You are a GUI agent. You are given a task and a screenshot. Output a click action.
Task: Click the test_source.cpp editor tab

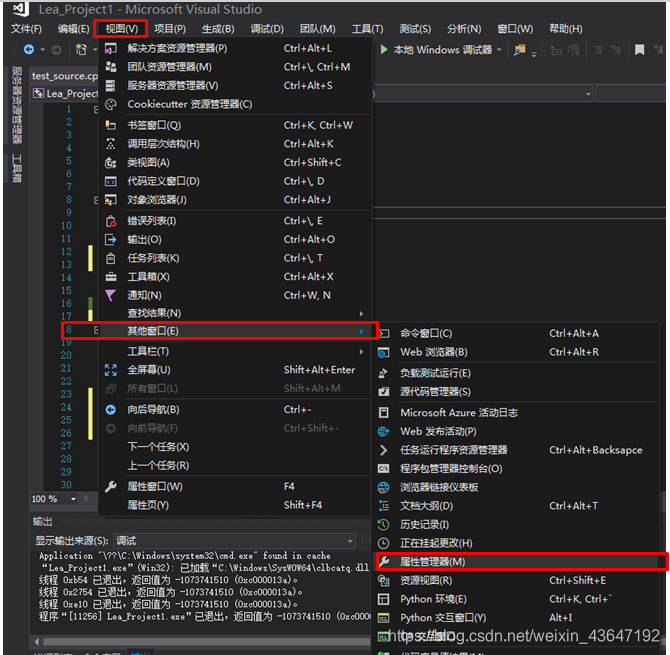tap(65, 76)
